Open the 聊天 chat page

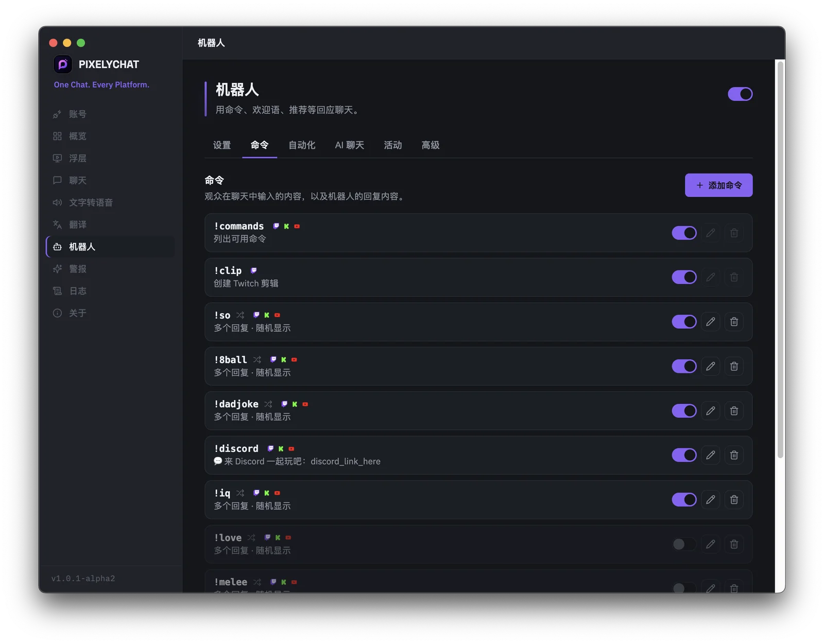pos(110,180)
